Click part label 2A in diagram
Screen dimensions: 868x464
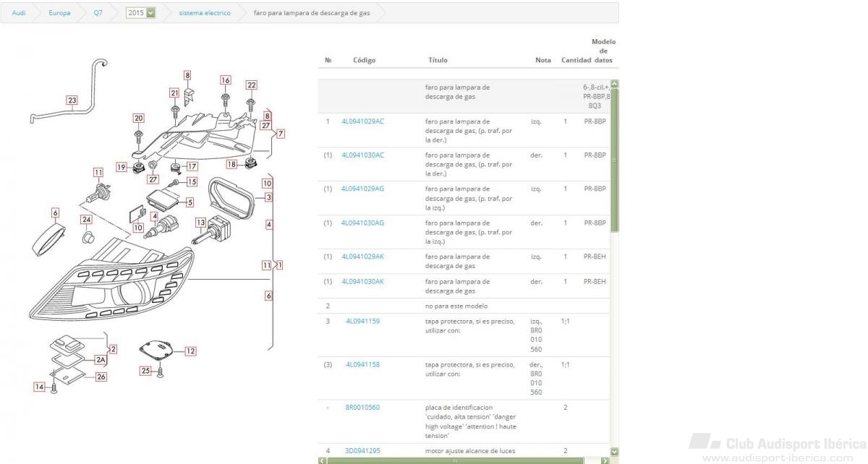(101, 359)
